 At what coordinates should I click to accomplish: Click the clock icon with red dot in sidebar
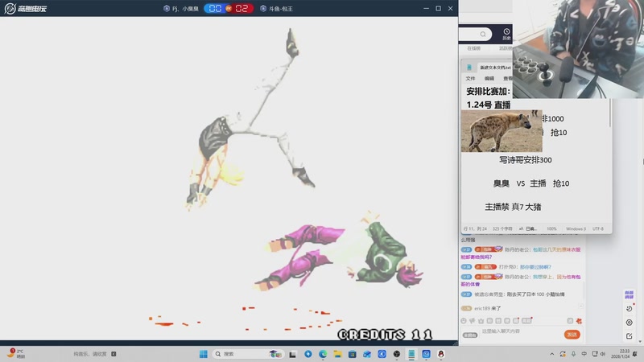coord(630,308)
